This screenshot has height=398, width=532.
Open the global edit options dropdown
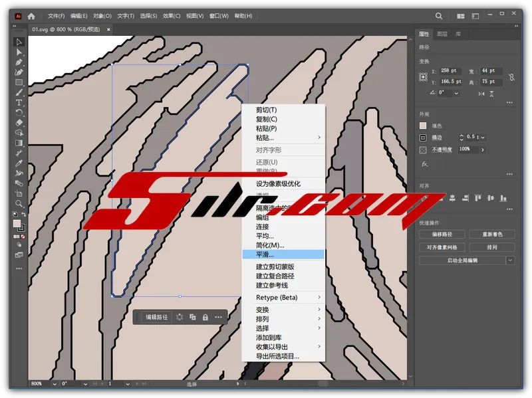[x=510, y=260]
